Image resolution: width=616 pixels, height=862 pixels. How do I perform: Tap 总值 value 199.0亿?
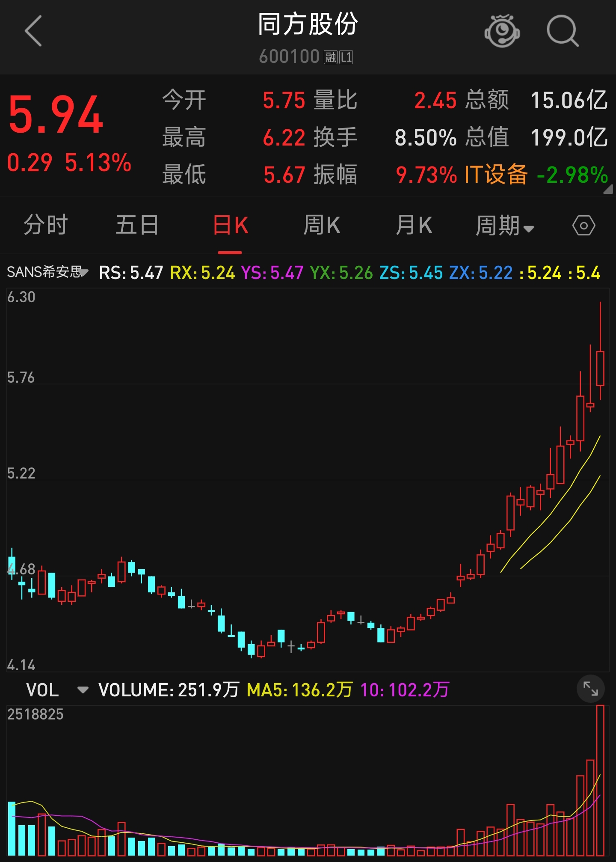coord(569,138)
